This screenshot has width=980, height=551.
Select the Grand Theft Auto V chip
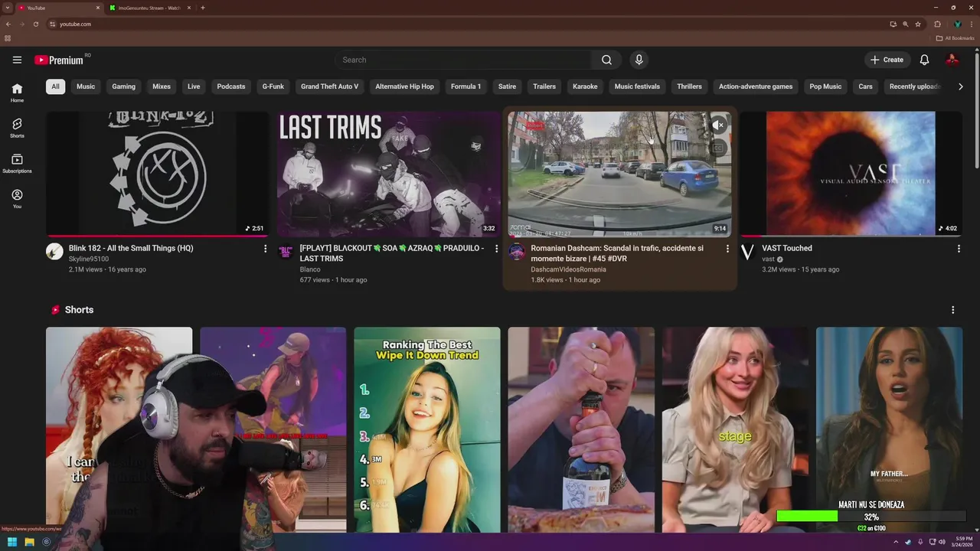point(329,86)
